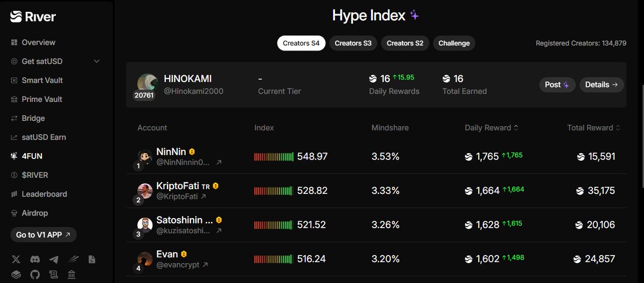The height and width of the screenshot is (283, 644).
Task: Sort by Total Reward column arrows
Action: (618, 128)
